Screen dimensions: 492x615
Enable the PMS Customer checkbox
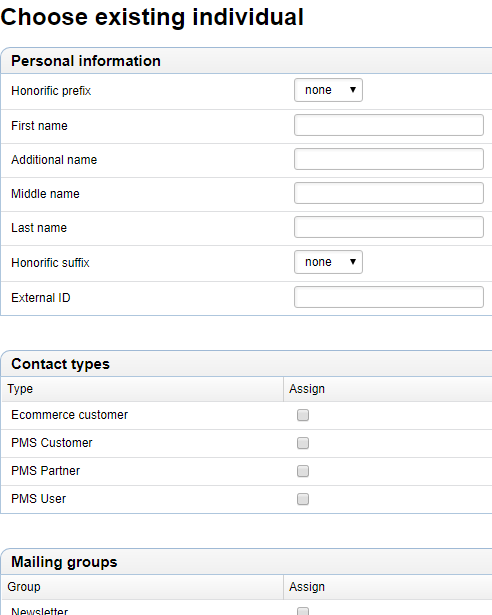tap(303, 443)
